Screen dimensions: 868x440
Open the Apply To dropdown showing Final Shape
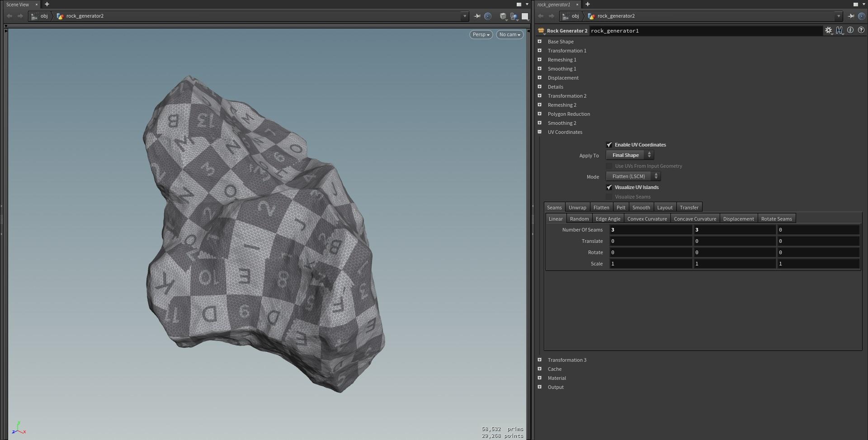pos(630,155)
